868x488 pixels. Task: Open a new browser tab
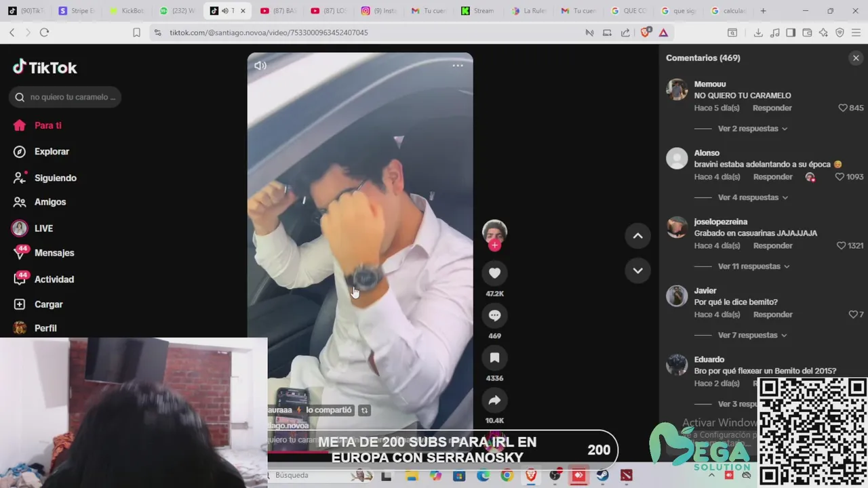pyautogui.click(x=763, y=11)
